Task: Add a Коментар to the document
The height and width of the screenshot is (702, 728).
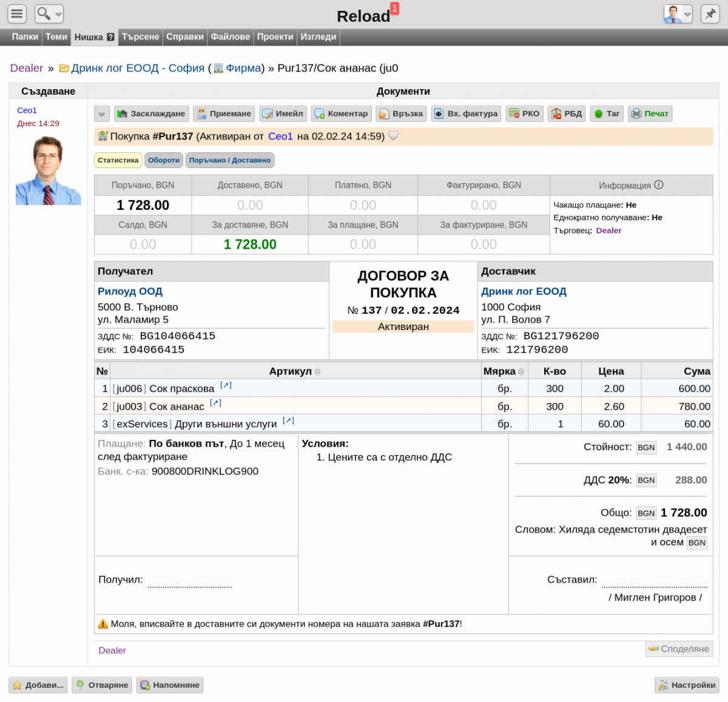Action: (341, 114)
